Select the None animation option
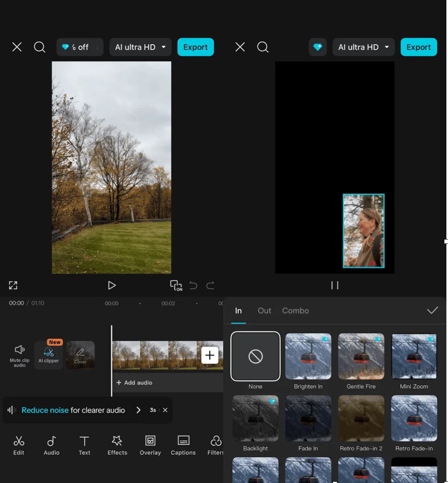This screenshot has width=448, height=483. click(x=255, y=356)
